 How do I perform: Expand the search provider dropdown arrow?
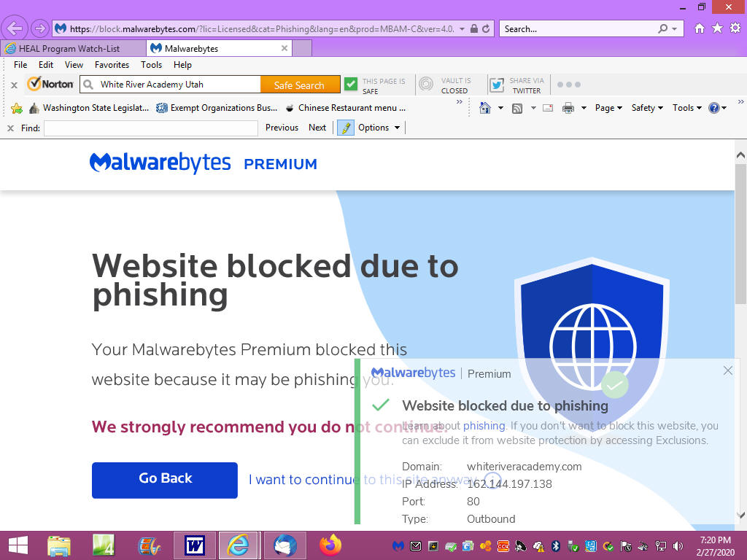click(x=674, y=29)
